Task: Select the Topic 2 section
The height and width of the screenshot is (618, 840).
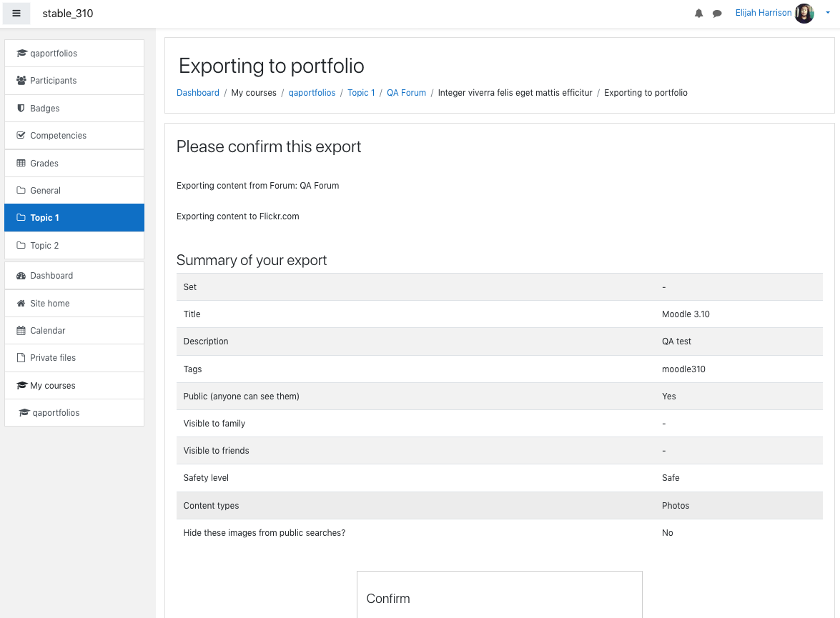Action: 74,245
